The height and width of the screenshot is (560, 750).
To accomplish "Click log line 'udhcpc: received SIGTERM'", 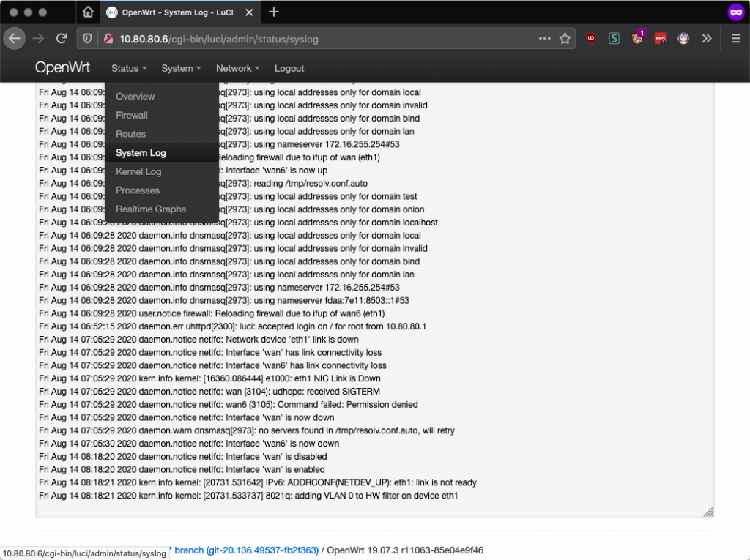I will 209,391.
